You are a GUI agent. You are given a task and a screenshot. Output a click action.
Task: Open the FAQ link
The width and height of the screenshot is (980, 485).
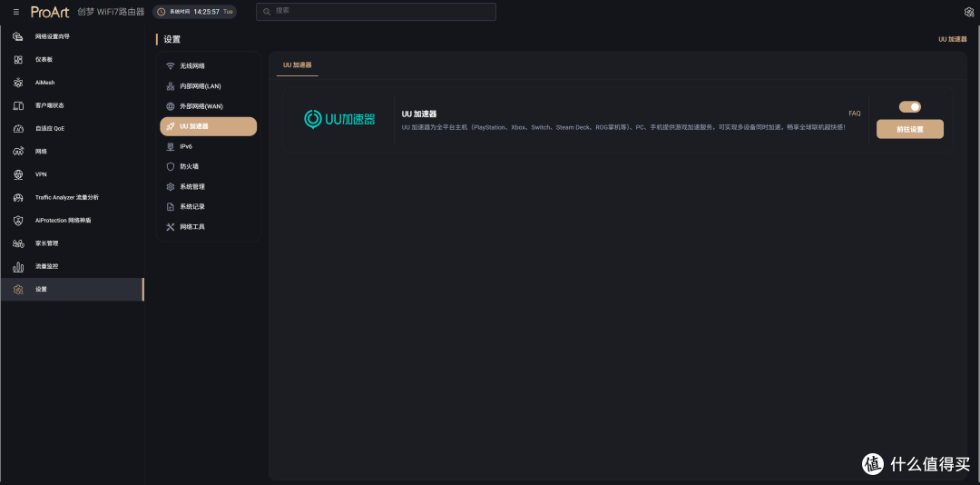point(855,114)
